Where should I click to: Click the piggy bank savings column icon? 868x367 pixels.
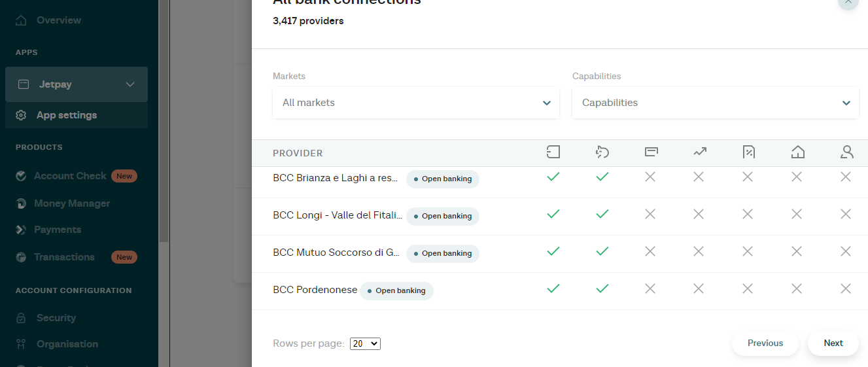[602, 152]
